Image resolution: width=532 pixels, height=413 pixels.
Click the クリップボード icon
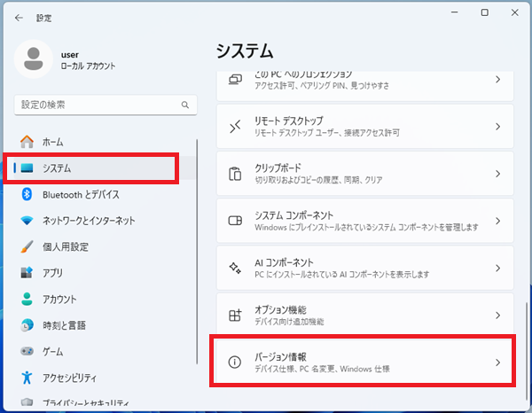(x=235, y=174)
